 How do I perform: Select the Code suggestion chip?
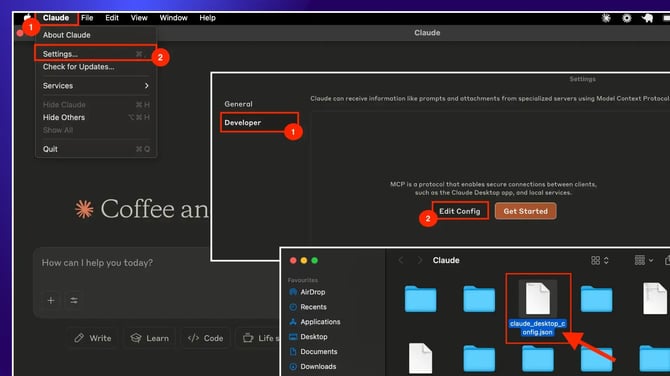point(206,338)
